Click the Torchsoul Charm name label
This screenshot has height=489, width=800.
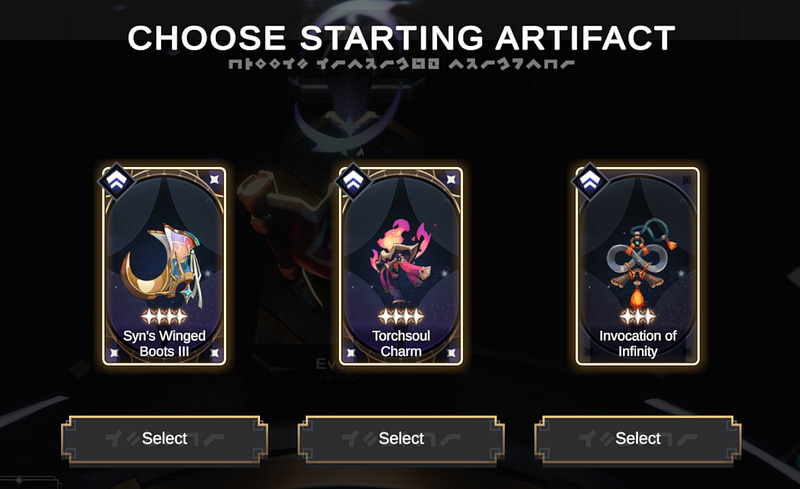coord(401,344)
